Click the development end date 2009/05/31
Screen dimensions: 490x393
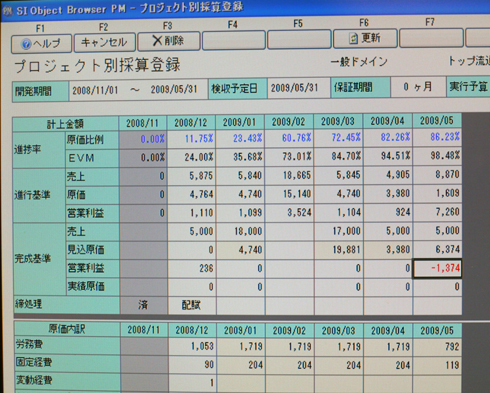click(174, 89)
